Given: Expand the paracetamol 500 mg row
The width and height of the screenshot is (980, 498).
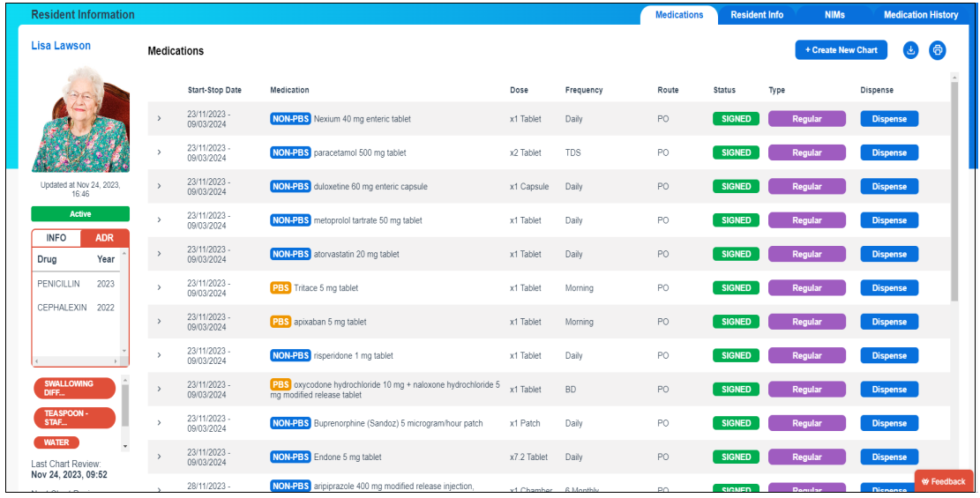Looking at the screenshot, I should (x=160, y=152).
